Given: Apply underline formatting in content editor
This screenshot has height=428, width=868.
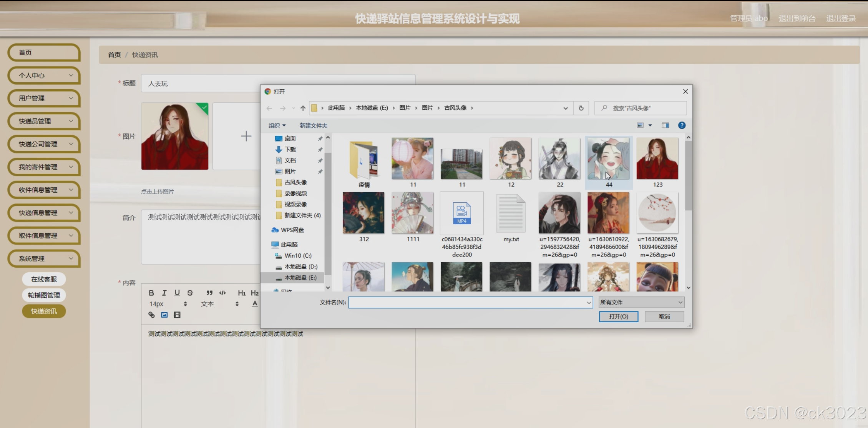Looking at the screenshot, I should [x=177, y=293].
